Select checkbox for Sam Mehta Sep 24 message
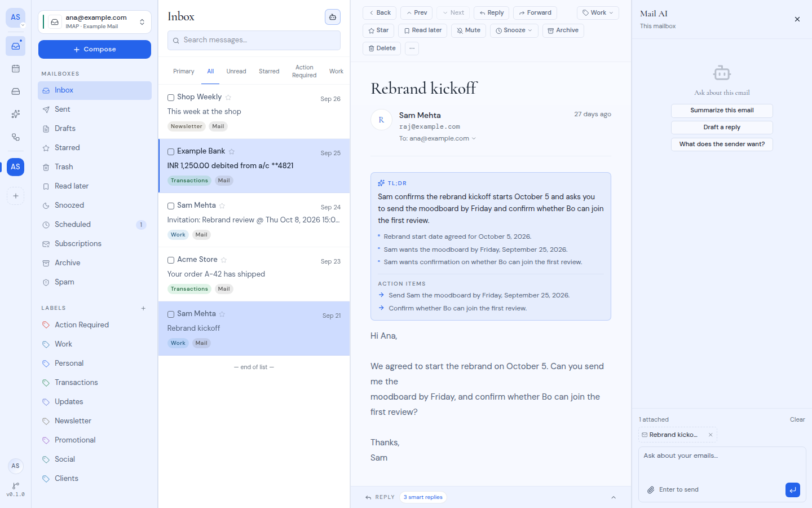Image resolution: width=812 pixels, height=508 pixels. pos(171,206)
